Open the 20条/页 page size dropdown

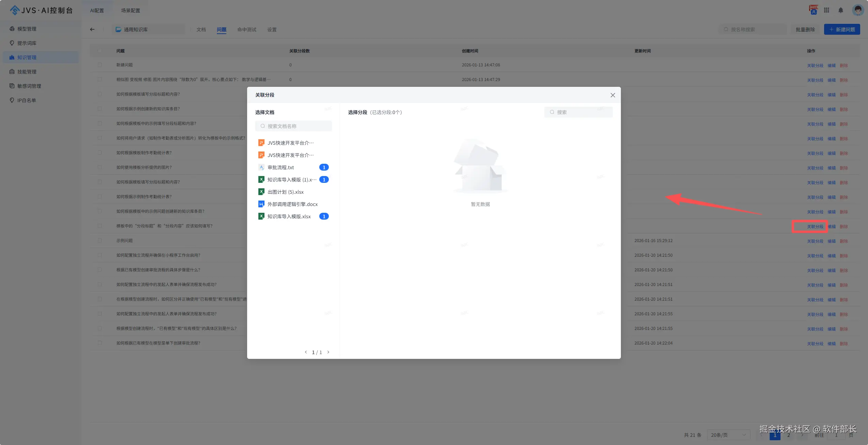click(728, 435)
